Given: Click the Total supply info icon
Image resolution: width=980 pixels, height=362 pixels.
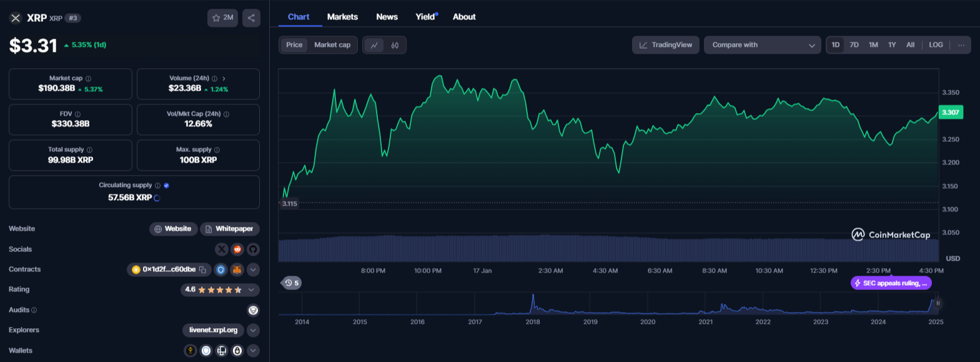Looking at the screenshot, I should [x=89, y=150].
